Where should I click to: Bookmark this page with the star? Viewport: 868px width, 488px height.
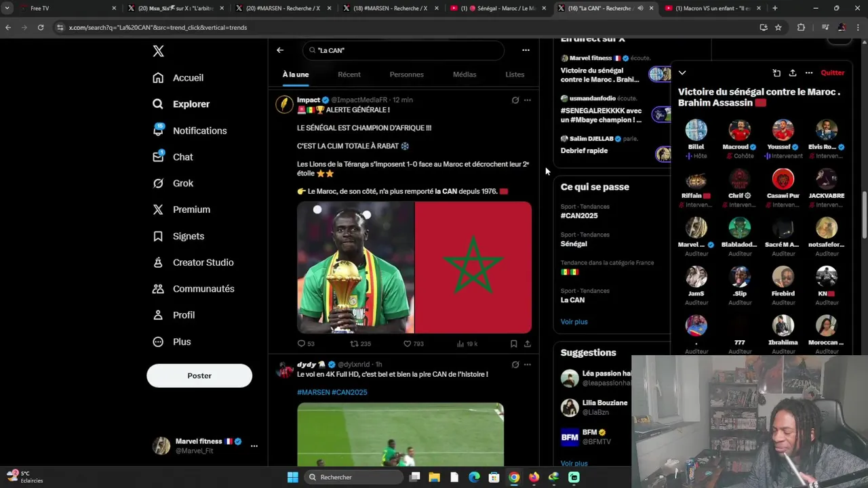tap(778, 27)
